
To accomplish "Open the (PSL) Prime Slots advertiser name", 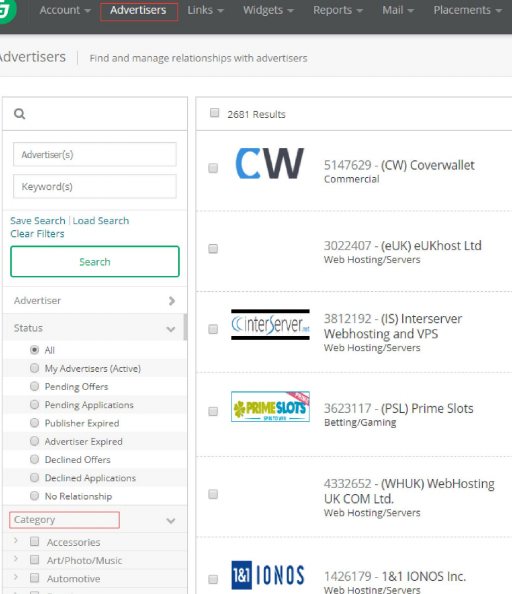I will point(398,408).
